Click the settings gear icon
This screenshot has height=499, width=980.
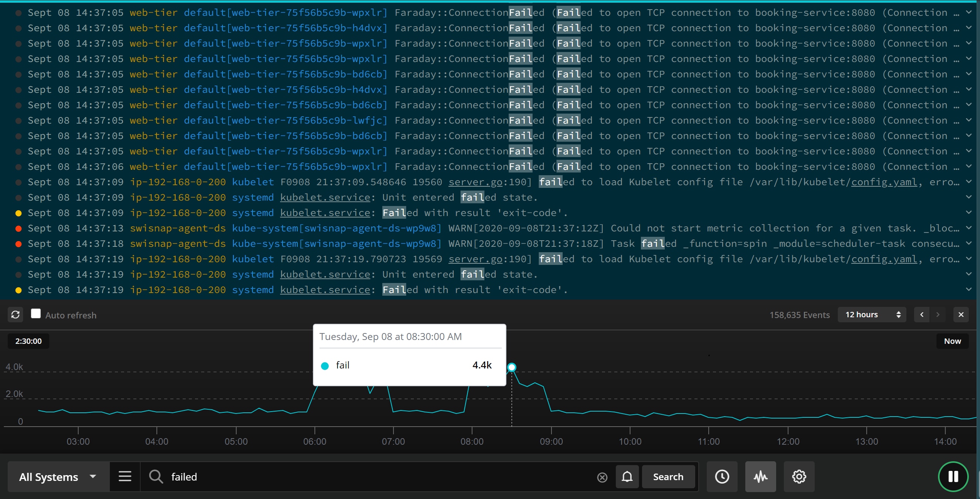(800, 476)
